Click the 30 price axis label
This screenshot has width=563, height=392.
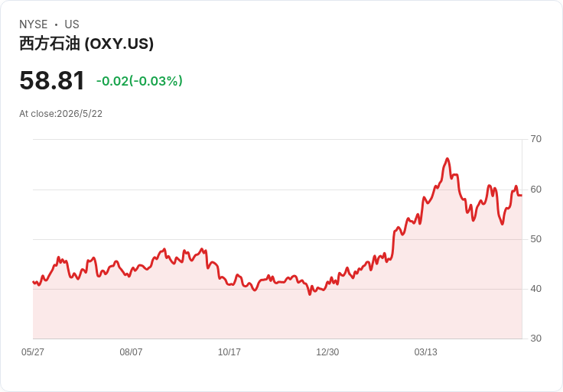tap(535, 339)
